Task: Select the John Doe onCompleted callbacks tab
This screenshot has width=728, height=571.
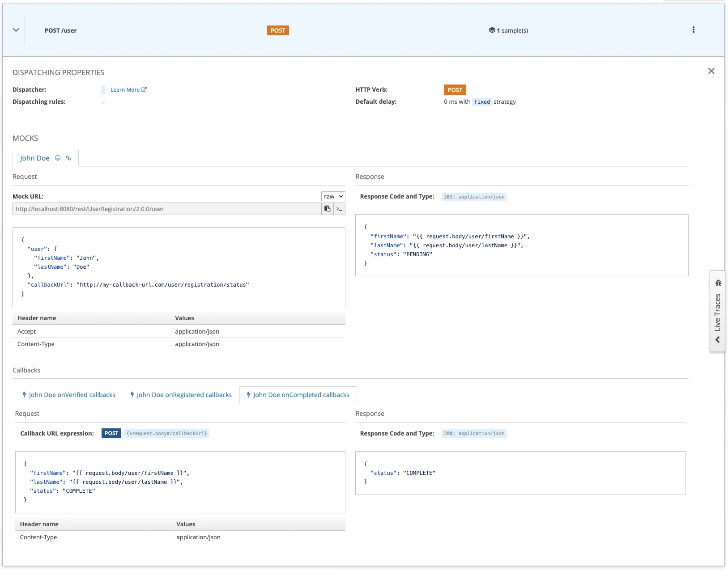Action: click(298, 395)
